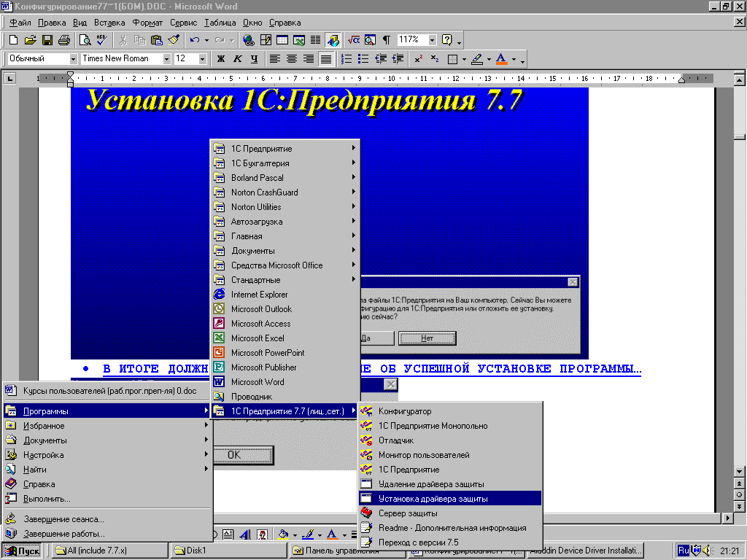The width and height of the screenshot is (747, 560).
Task: Insert a hyperlink with the globe icon
Action: click(248, 40)
